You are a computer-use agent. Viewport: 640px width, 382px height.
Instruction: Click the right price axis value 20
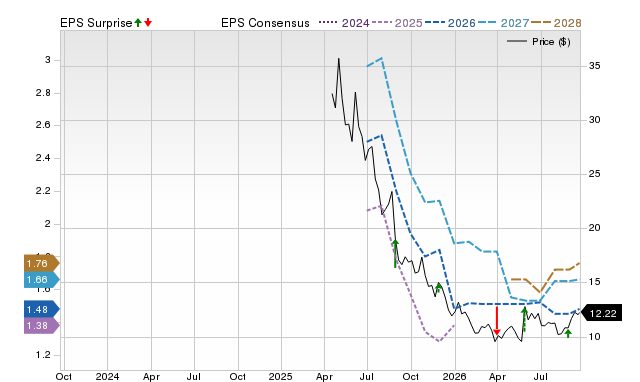[594, 228]
